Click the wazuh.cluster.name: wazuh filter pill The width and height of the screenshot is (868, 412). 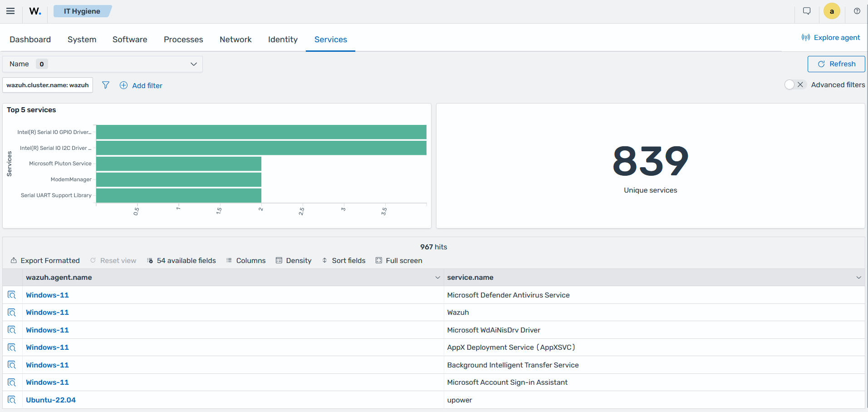click(48, 85)
